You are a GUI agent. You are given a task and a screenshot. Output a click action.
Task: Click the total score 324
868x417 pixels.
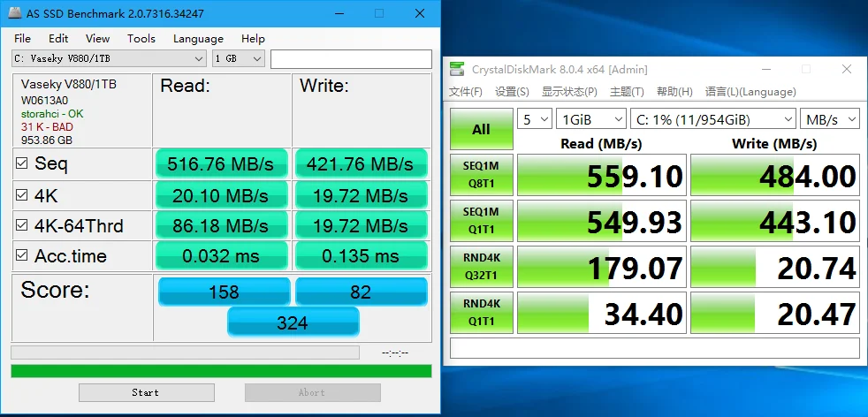(293, 322)
